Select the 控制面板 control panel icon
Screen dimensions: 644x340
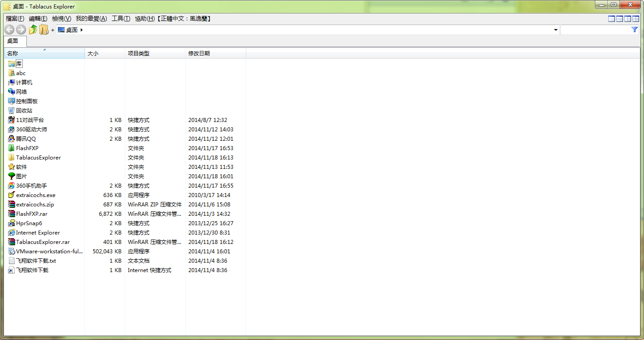(12, 101)
